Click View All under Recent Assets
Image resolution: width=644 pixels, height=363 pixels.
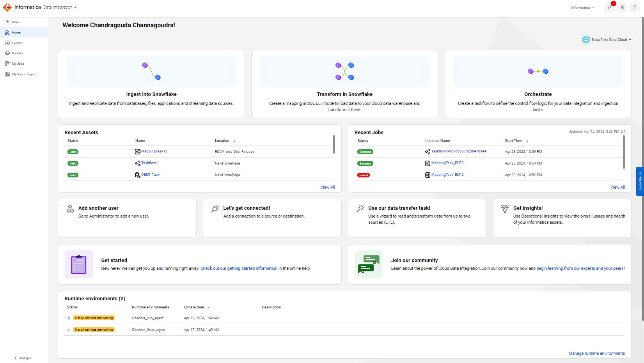[x=328, y=187]
